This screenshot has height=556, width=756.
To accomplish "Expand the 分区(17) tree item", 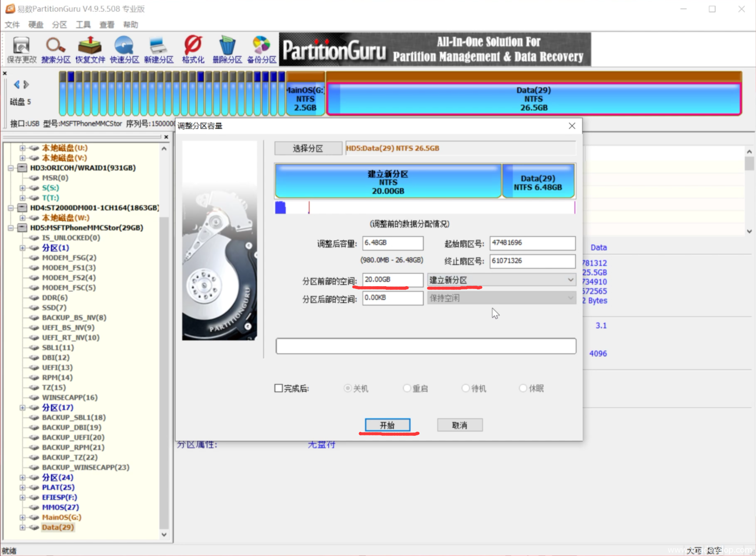I will coord(22,408).
